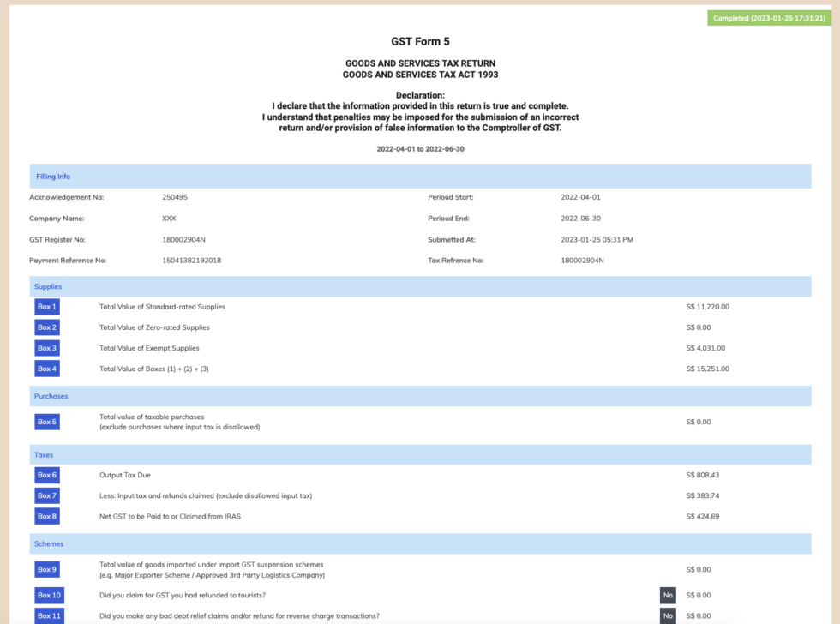
Task: Toggle the No answer for bad debt relief
Action: (x=667, y=615)
